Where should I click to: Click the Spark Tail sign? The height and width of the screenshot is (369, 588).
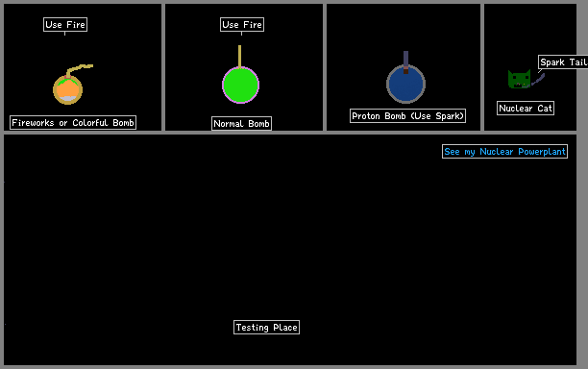(x=563, y=61)
